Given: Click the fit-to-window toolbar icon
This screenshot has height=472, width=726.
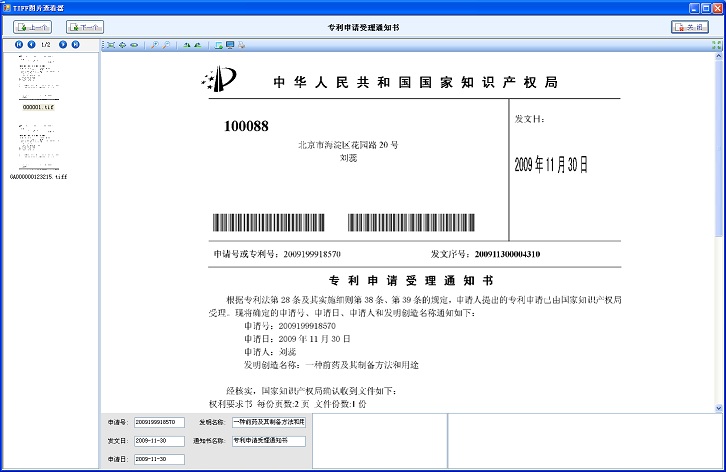Looking at the screenshot, I should click(111, 45).
